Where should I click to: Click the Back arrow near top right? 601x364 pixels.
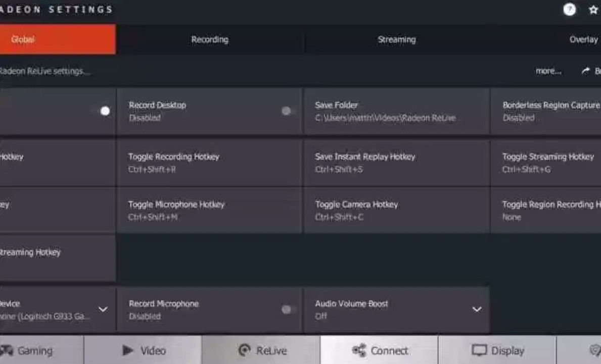pyautogui.click(x=586, y=71)
